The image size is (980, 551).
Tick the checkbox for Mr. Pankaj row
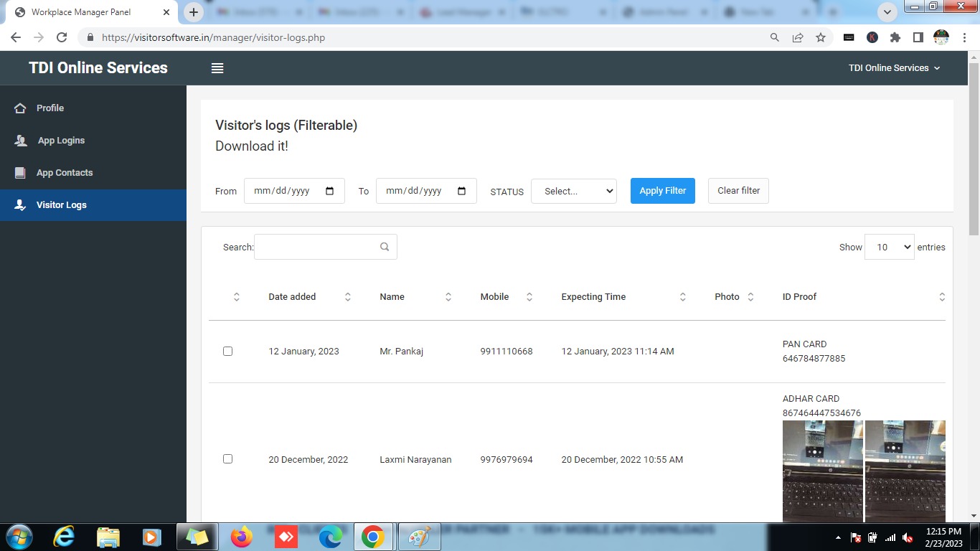[227, 352]
